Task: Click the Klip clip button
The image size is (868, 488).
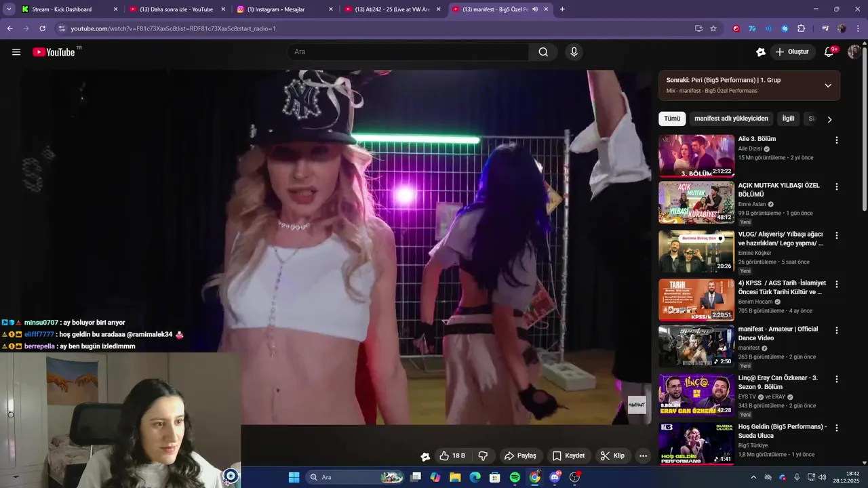Action: (612, 456)
